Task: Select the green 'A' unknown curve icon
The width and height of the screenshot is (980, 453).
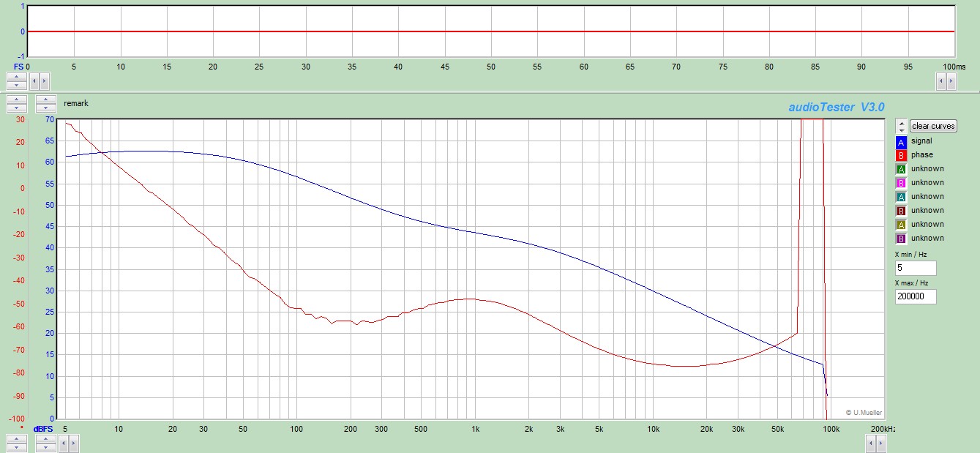Action: (x=901, y=169)
